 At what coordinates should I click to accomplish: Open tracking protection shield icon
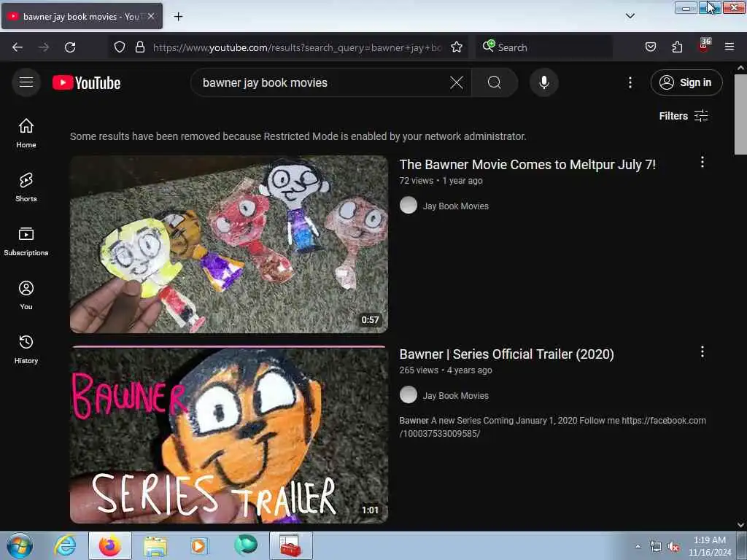120,47
